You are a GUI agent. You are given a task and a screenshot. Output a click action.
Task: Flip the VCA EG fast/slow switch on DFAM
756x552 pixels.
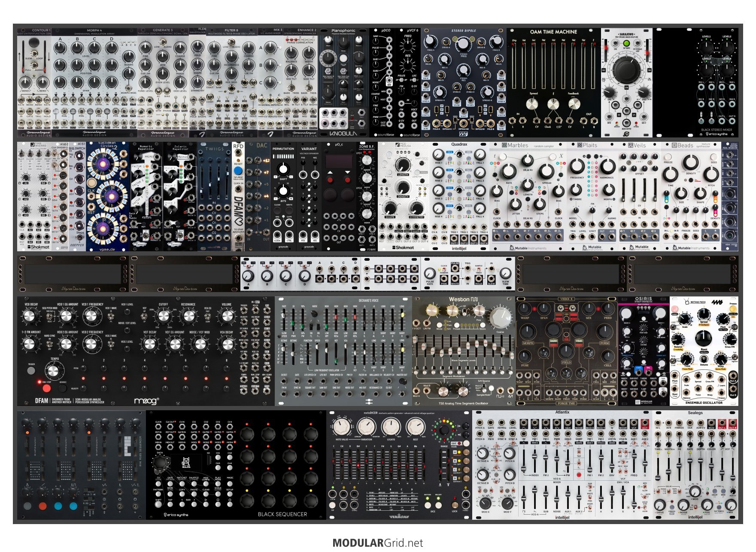point(207,316)
